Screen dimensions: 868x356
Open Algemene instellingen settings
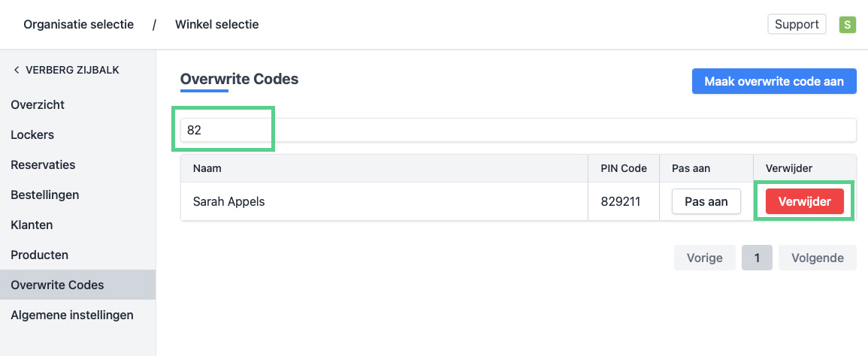(71, 315)
